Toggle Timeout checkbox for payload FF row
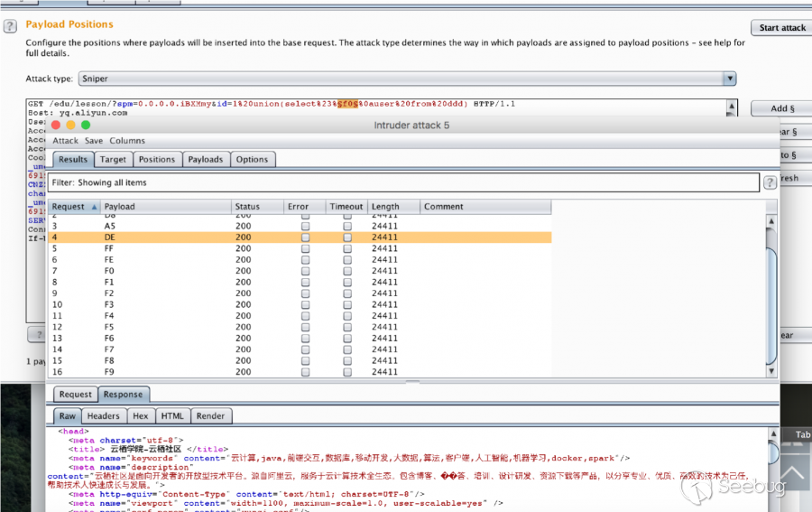Image resolution: width=812 pixels, height=512 pixels. pyautogui.click(x=346, y=248)
